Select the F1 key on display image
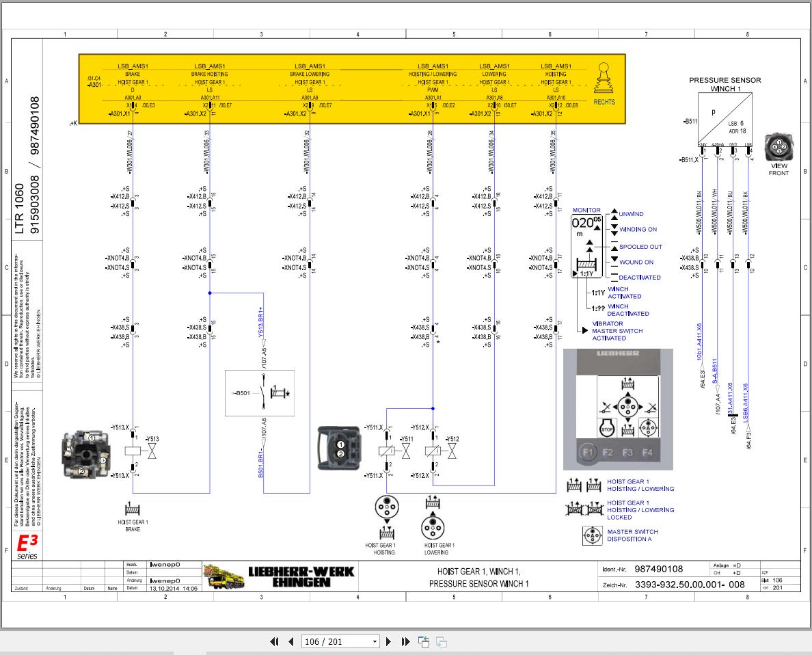Screen dimensions: 812x655 click(587, 452)
